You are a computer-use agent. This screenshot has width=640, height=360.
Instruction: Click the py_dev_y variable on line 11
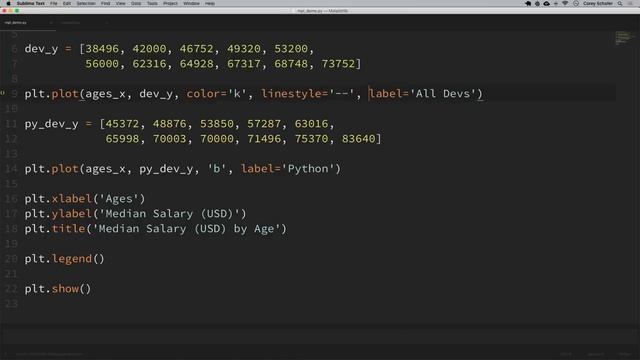[51, 124]
